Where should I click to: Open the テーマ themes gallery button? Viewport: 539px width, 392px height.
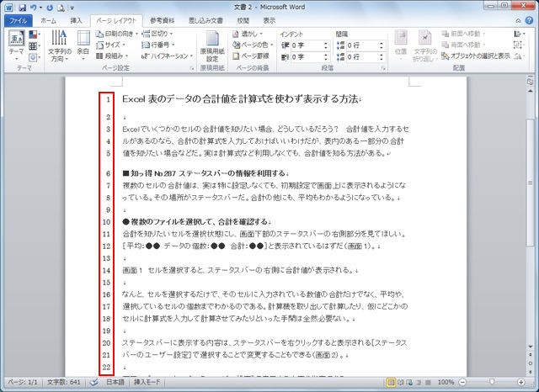(x=16, y=45)
